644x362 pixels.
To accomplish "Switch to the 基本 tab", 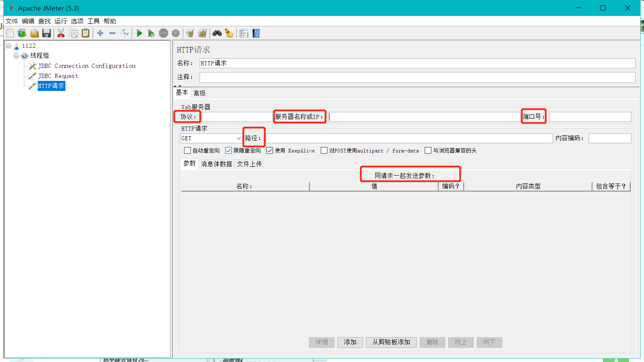I will point(182,93).
